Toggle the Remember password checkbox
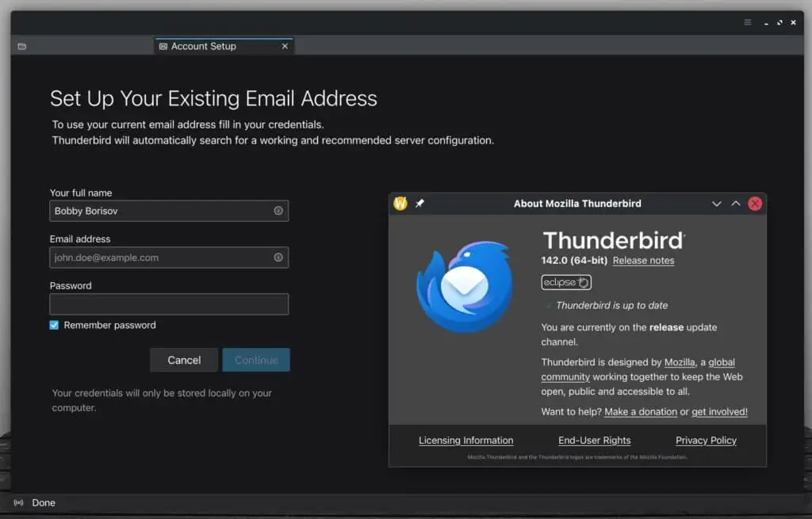812x519 pixels. coord(55,325)
